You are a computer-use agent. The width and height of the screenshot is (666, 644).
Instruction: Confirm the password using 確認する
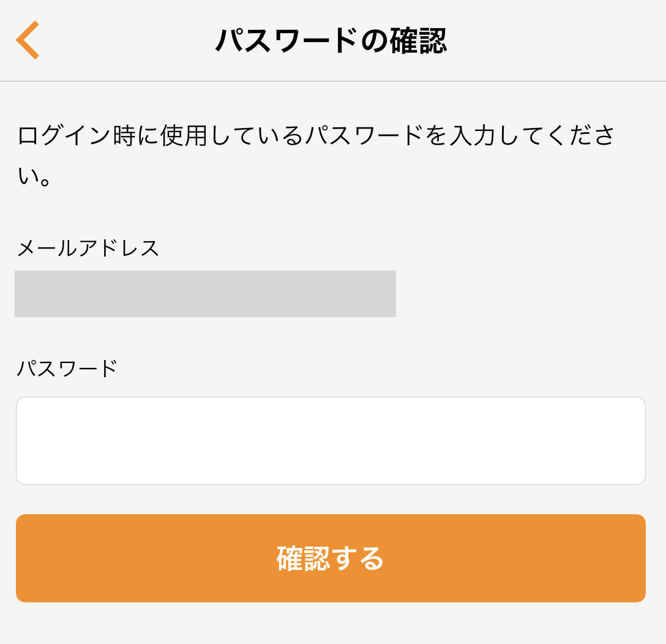click(x=331, y=558)
